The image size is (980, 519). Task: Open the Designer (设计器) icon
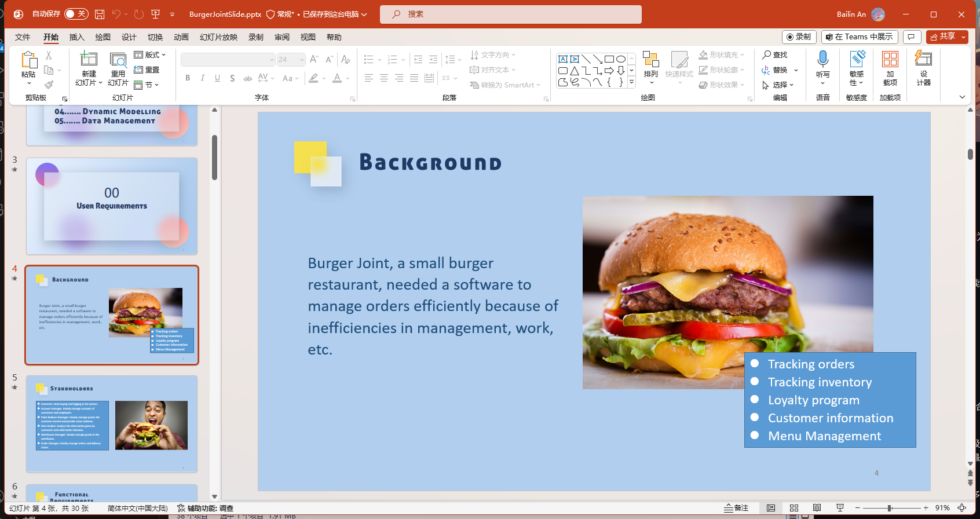923,59
